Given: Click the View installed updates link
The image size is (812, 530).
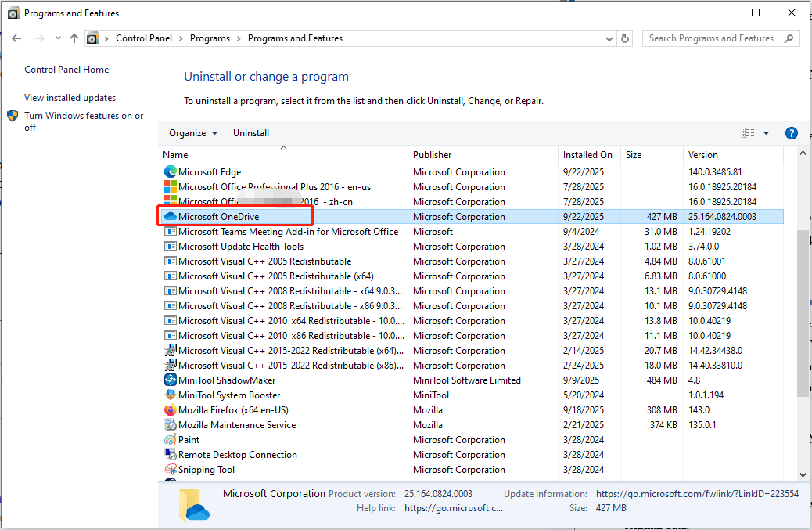Looking at the screenshot, I should click(69, 97).
